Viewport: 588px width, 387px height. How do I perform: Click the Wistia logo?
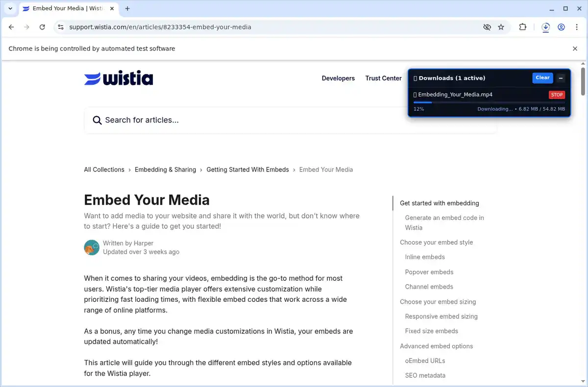coord(119,78)
